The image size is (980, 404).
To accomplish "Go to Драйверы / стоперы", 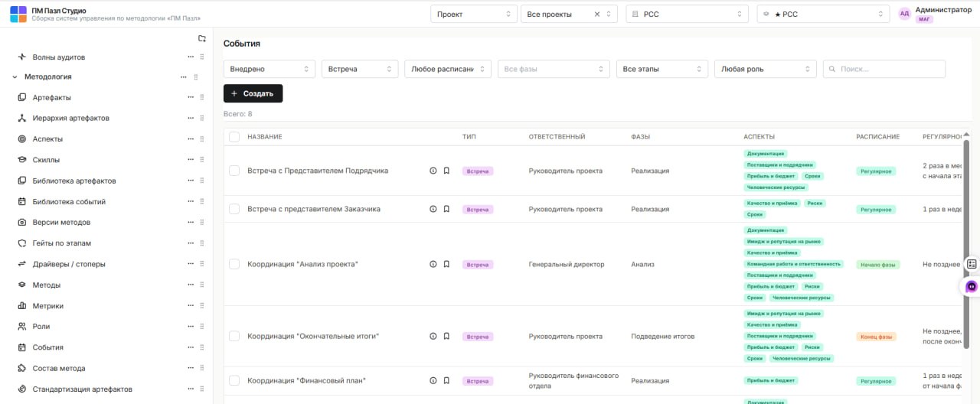I will click(x=69, y=264).
